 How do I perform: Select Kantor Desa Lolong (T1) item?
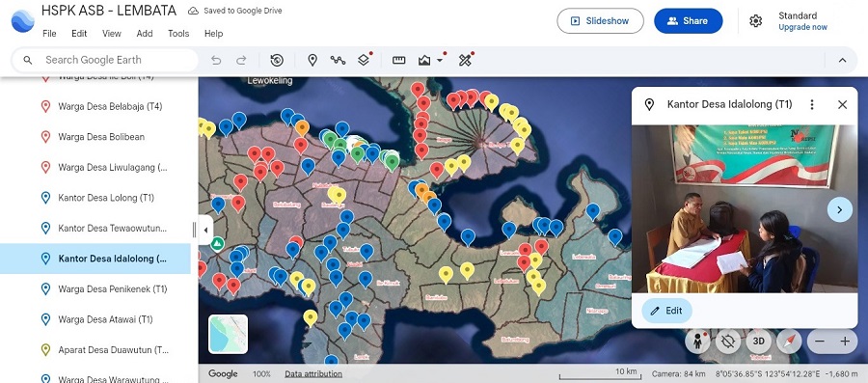click(x=95, y=198)
